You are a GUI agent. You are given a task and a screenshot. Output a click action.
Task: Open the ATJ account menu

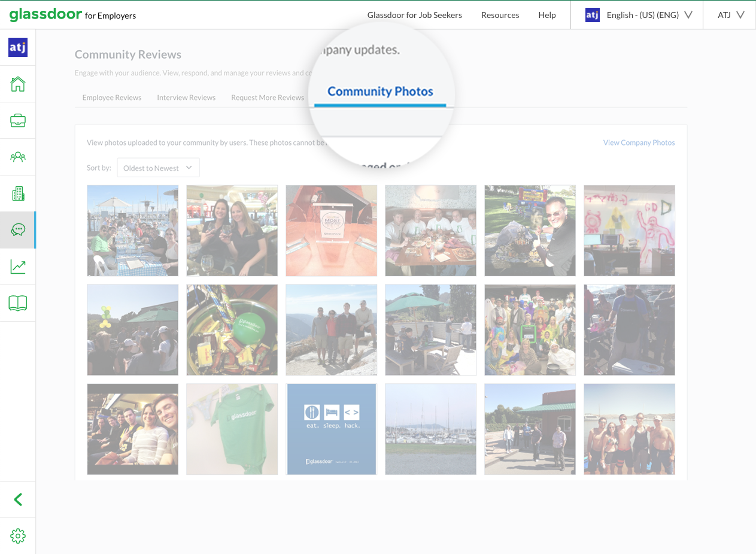coord(728,15)
